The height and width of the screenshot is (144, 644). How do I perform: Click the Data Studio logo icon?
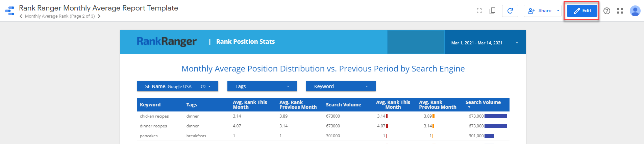point(9,11)
